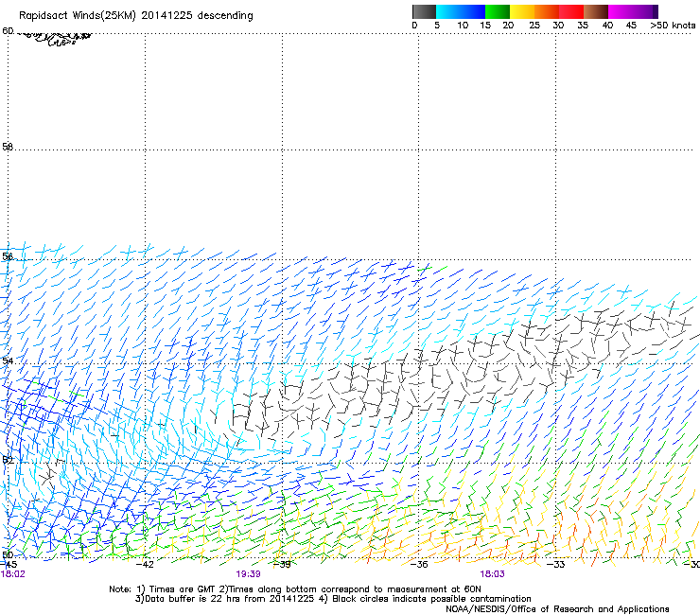
Task: Click the gray 0–5 knots legend swatch
Action: [424, 11]
